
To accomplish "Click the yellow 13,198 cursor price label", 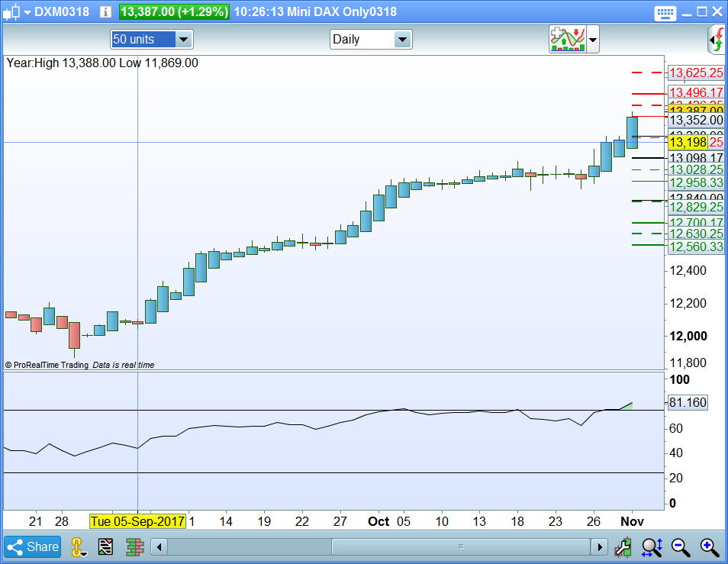I will coord(688,142).
